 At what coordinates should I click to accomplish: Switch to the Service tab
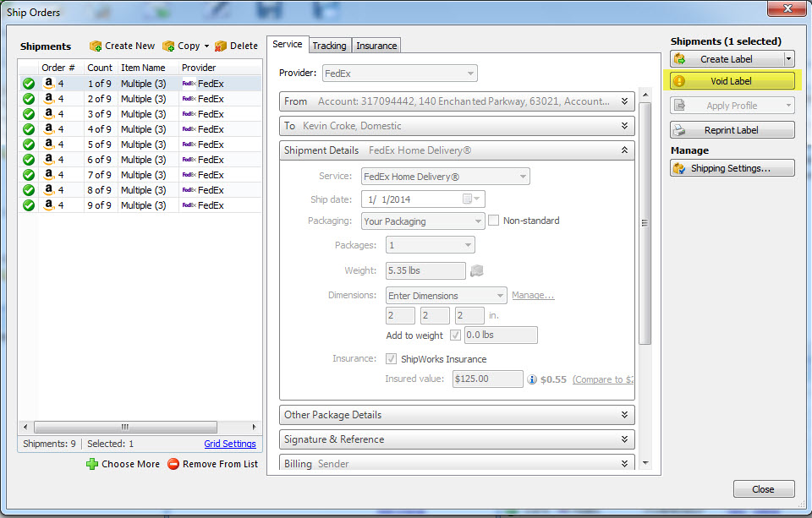click(288, 45)
